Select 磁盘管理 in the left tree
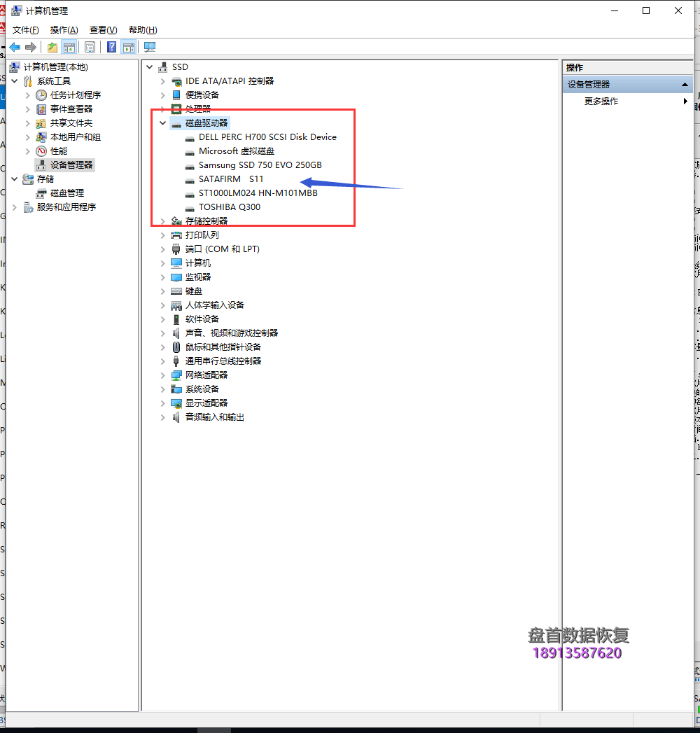The height and width of the screenshot is (733, 700). (x=67, y=193)
